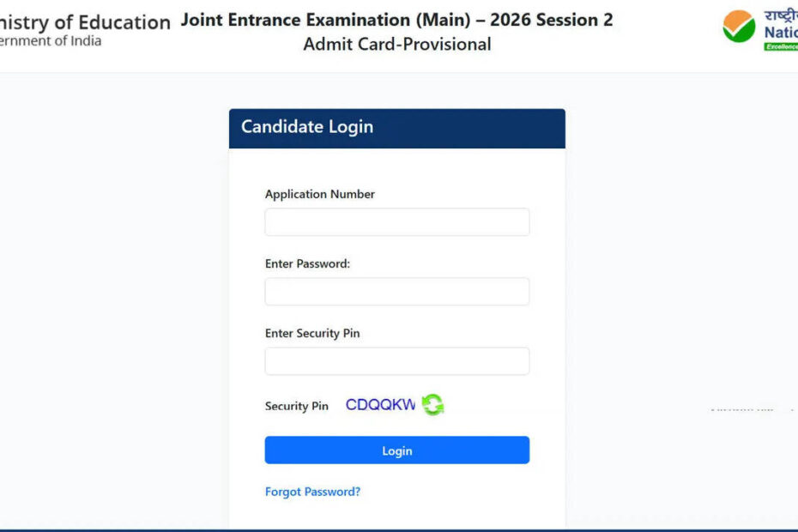The height and width of the screenshot is (532, 798).
Task: Click the Application Number label
Action: (319, 195)
